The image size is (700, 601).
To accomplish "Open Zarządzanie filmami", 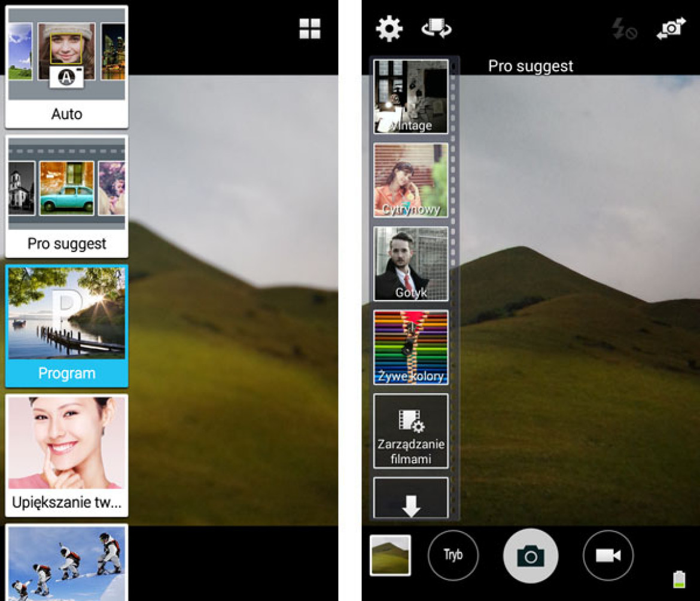I will 410,431.
